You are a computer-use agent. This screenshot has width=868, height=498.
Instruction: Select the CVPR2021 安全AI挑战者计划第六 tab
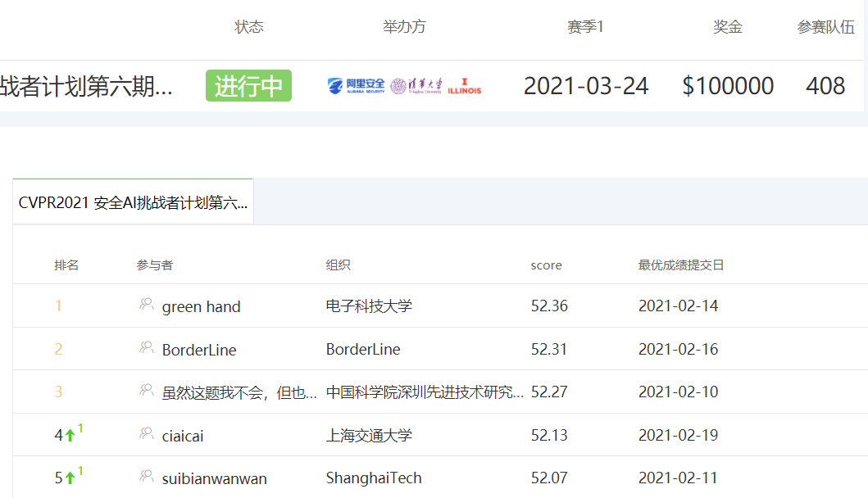133,202
